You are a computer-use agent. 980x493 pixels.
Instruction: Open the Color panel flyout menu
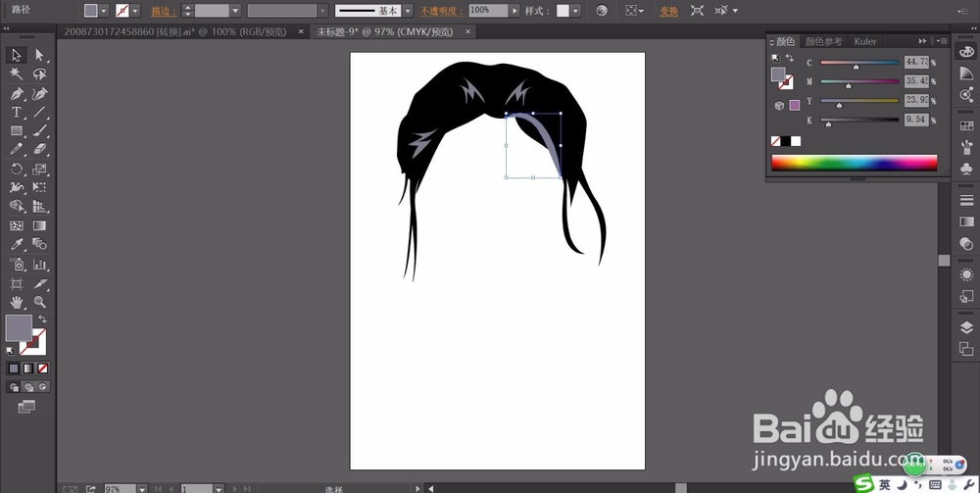point(943,41)
